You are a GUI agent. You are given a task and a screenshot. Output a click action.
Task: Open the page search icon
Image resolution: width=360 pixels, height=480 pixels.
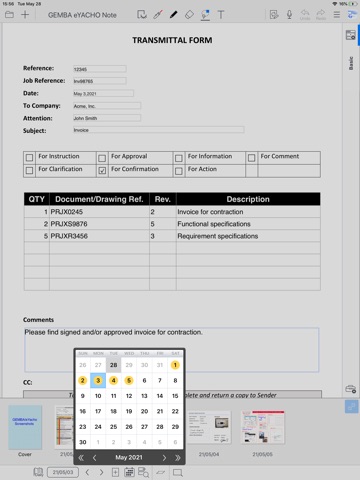tap(144, 472)
